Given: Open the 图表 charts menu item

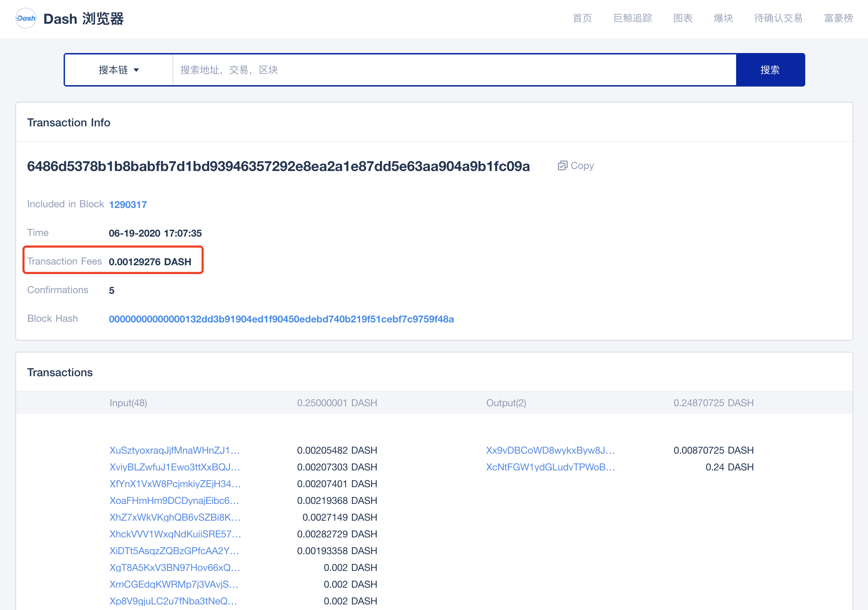Looking at the screenshot, I should [683, 18].
